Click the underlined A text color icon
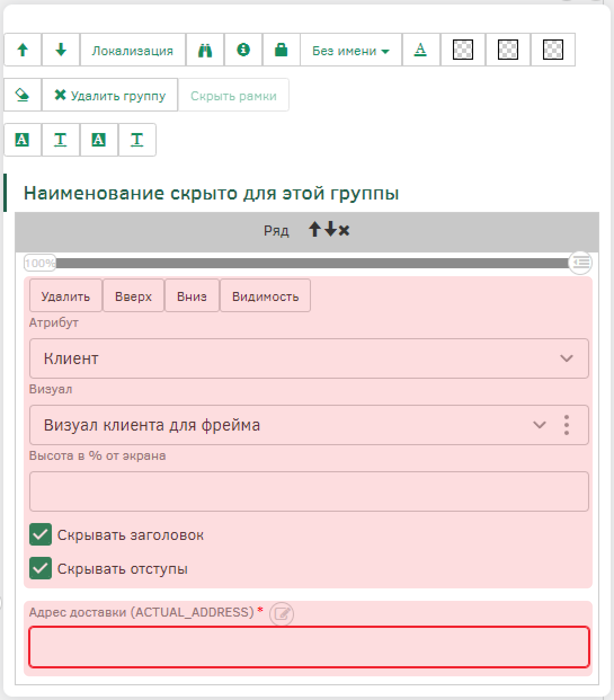The height and width of the screenshot is (700, 614). pos(420,50)
